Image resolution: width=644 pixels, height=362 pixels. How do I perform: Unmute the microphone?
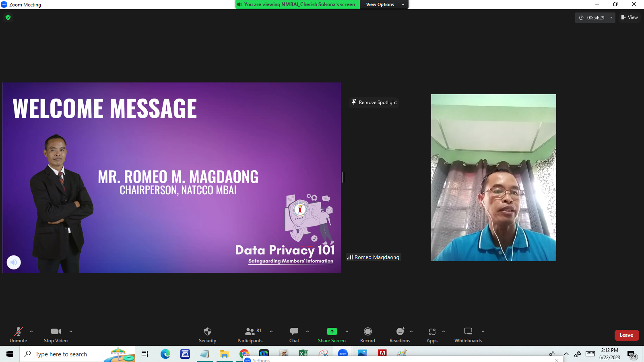tap(19, 335)
